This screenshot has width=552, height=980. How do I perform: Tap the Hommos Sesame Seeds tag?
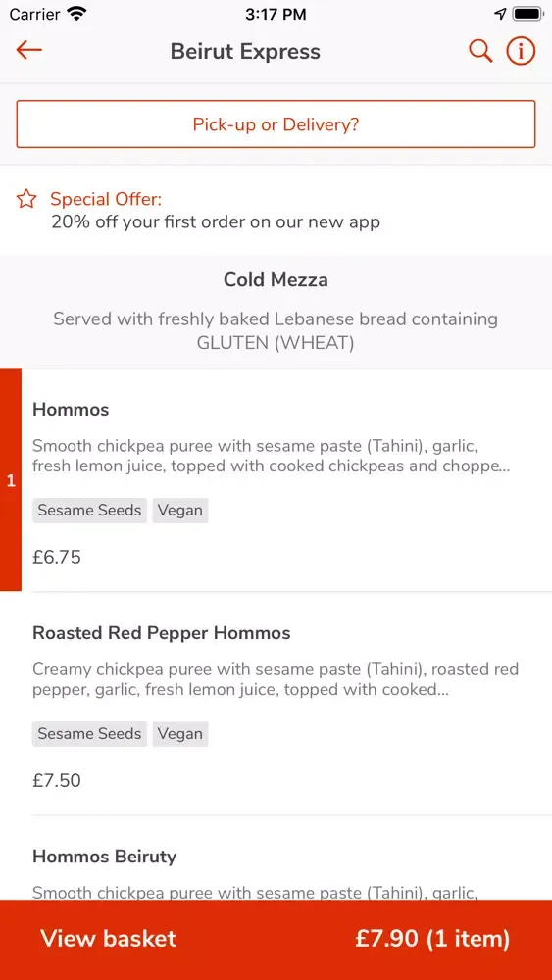(x=89, y=511)
